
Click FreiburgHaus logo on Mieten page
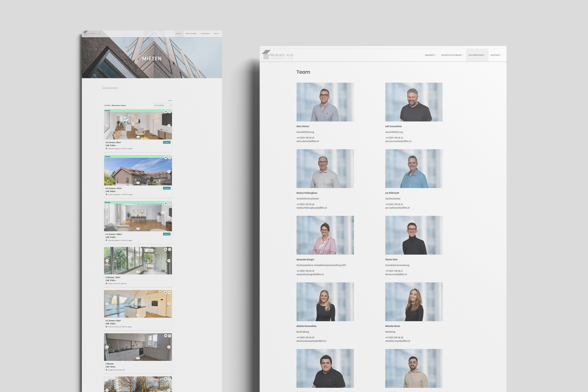92,34
